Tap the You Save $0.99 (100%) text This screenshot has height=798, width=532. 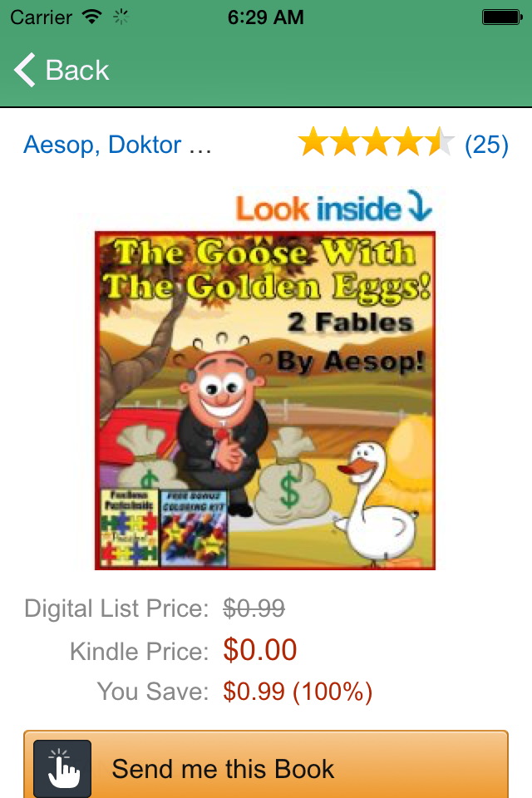(298, 691)
